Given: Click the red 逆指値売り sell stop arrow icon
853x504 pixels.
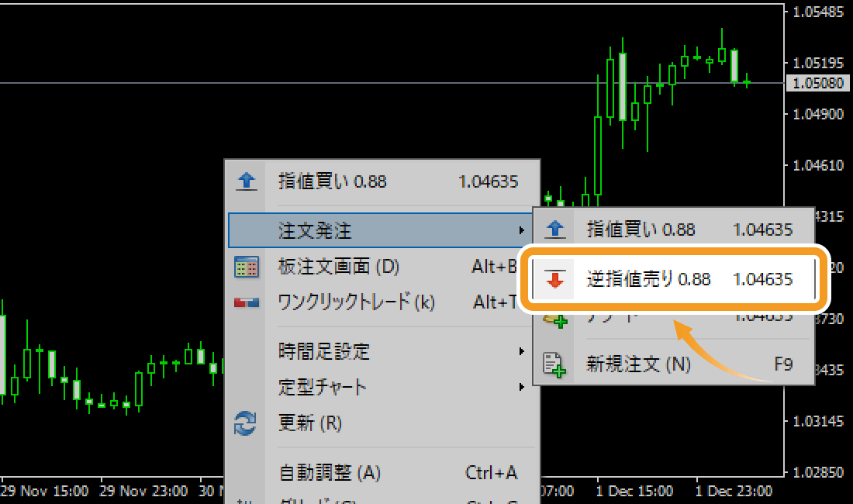Looking at the screenshot, I should pyautogui.click(x=555, y=279).
